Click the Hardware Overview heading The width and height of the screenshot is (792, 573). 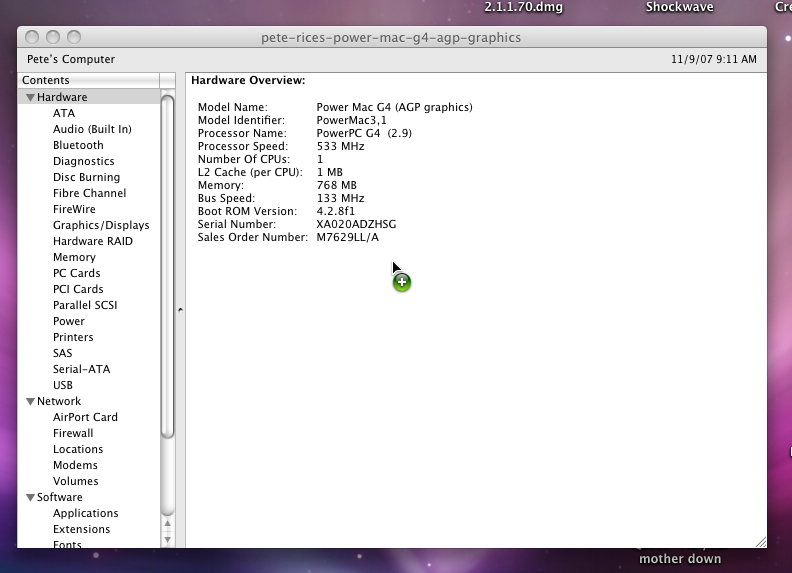(248, 80)
